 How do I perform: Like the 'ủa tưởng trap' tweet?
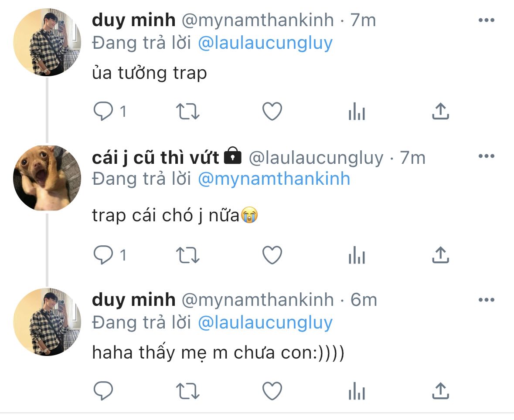pyautogui.click(x=272, y=112)
